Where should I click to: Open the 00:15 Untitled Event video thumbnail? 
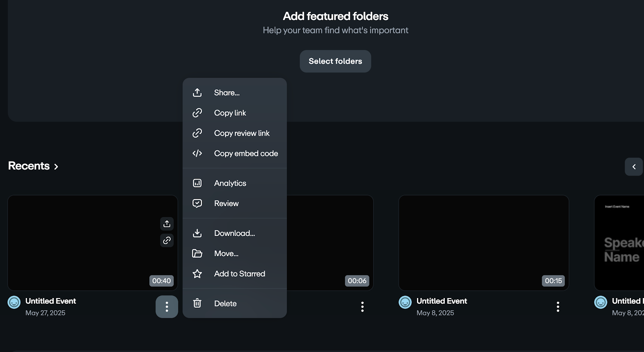point(483,243)
